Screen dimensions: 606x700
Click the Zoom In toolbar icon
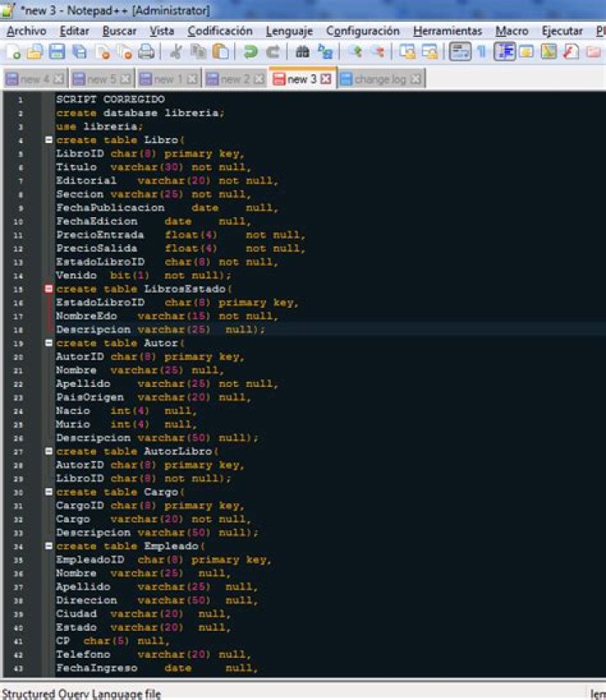coord(355,52)
